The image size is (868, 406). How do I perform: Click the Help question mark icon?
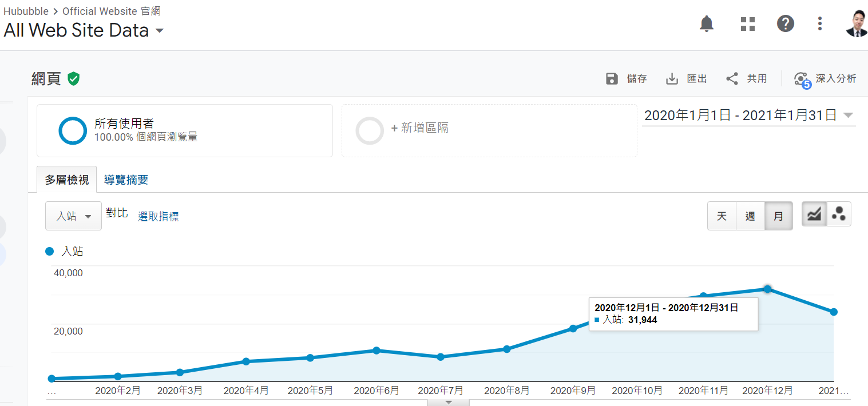(785, 23)
